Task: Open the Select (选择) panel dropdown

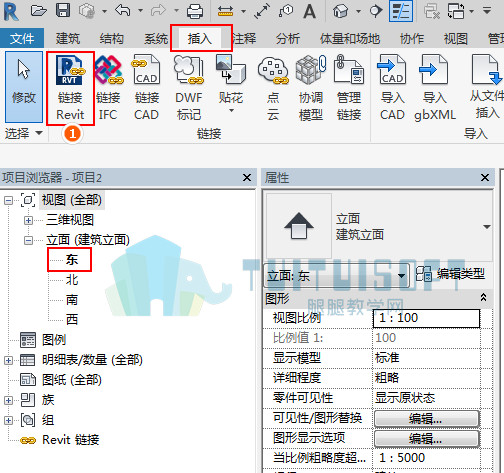Action: pos(39,133)
